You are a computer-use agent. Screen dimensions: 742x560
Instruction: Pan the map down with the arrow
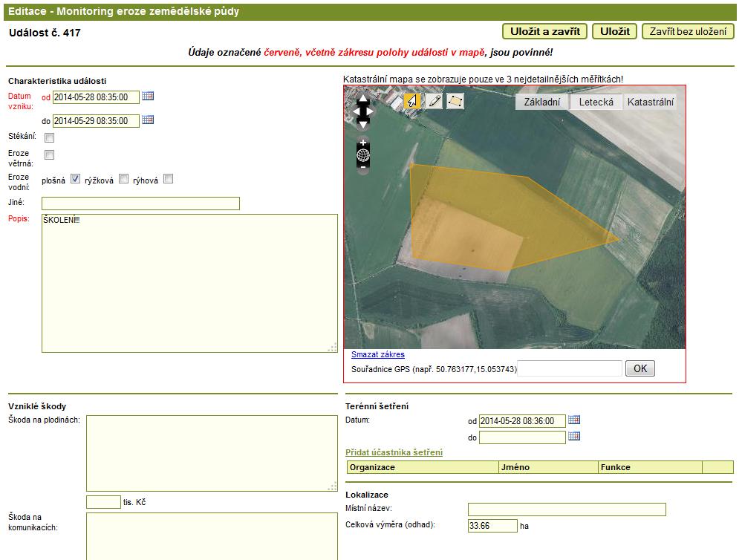tap(362, 125)
